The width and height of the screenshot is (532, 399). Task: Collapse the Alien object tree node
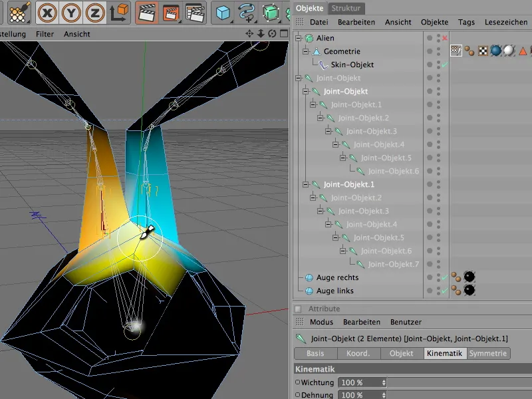pyautogui.click(x=298, y=38)
